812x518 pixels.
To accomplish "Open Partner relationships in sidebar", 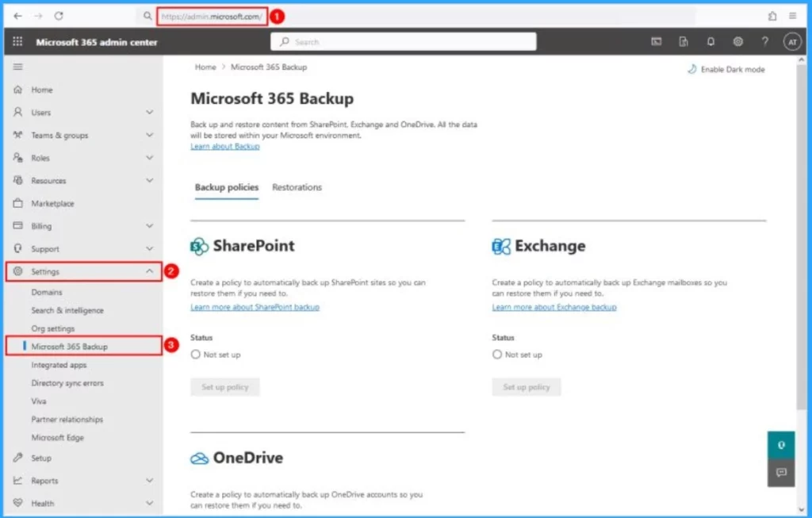I will [67, 419].
